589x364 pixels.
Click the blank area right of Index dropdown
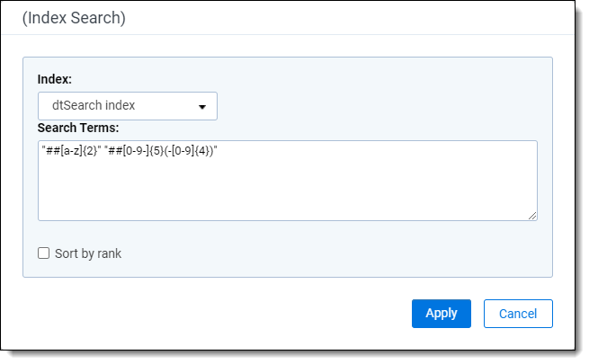378,106
